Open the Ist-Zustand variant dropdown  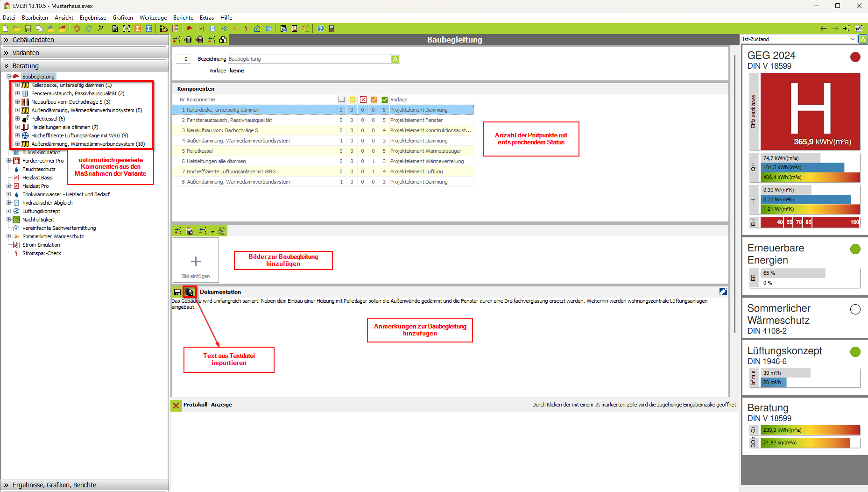[x=853, y=39]
